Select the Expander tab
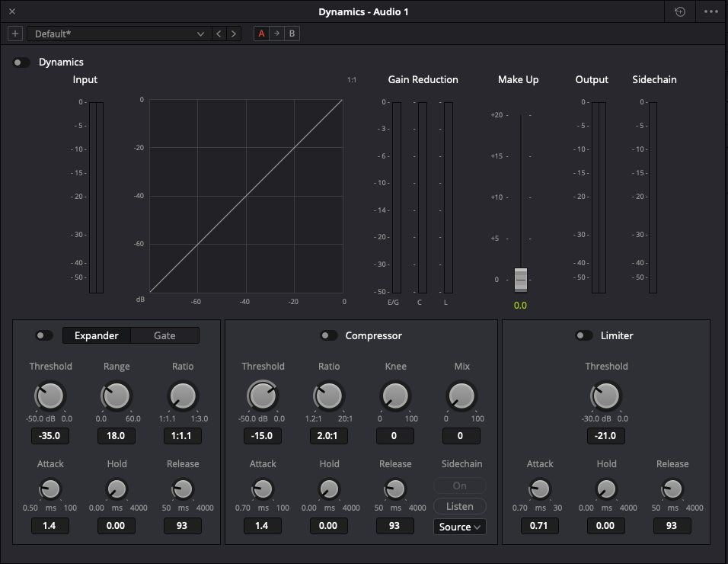 coord(96,335)
